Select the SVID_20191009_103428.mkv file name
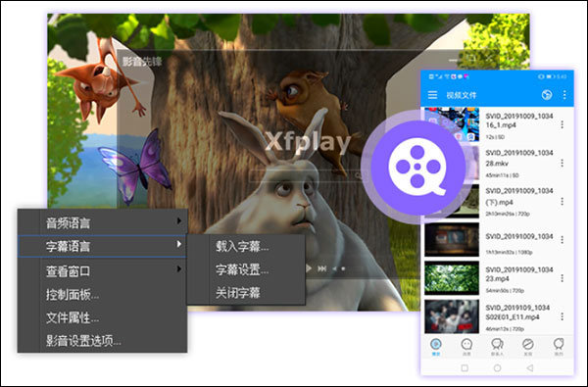Screen dimensions: 588x387 tap(519, 158)
